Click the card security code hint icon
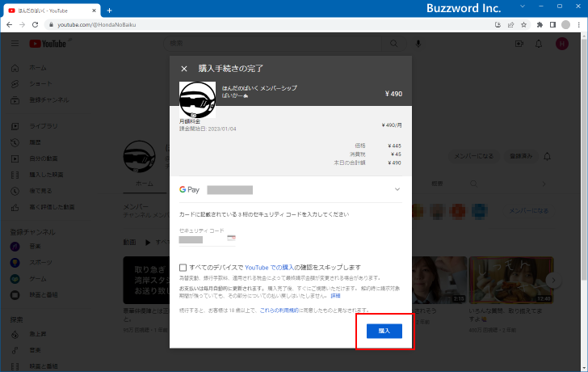 231,238
